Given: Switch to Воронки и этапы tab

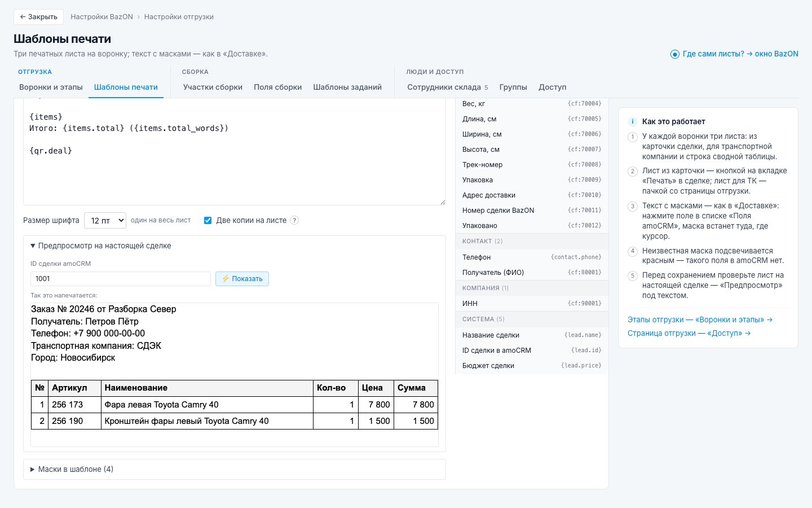Looking at the screenshot, I should tap(51, 87).
